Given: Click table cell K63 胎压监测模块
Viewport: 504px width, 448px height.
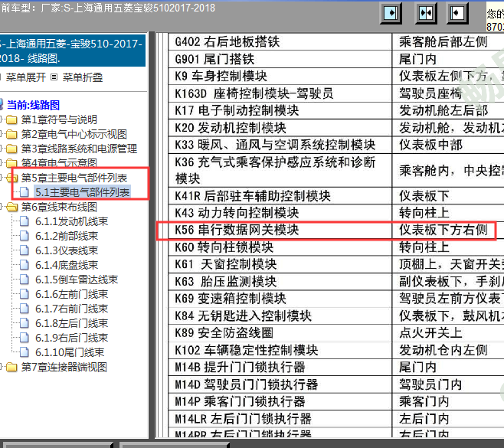Looking at the screenshot, I should pos(280,282).
